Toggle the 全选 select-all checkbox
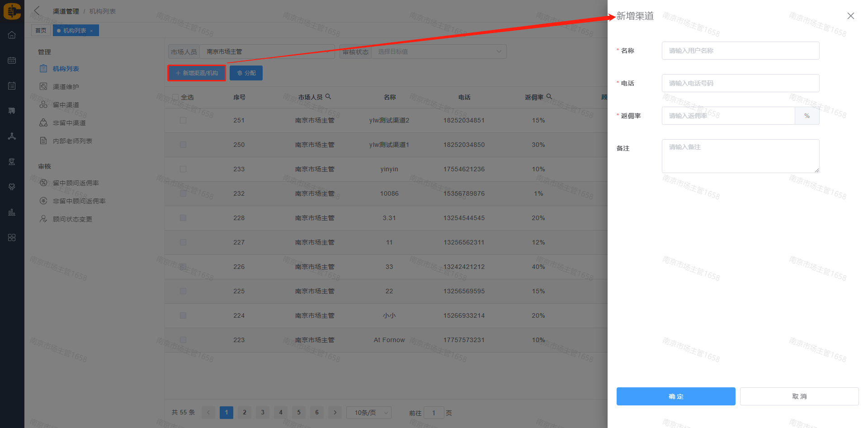868x428 pixels. tap(175, 97)
